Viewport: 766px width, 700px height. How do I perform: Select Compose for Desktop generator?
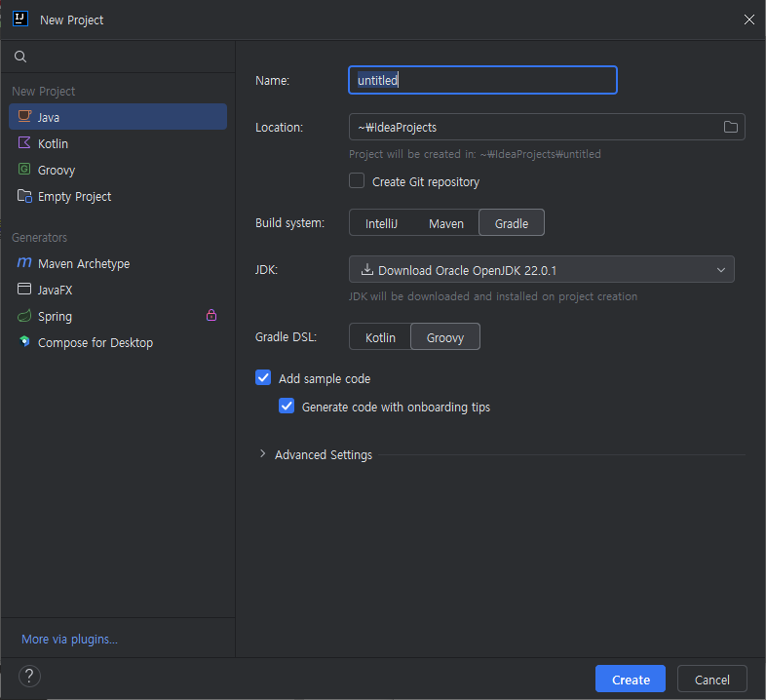118,342
